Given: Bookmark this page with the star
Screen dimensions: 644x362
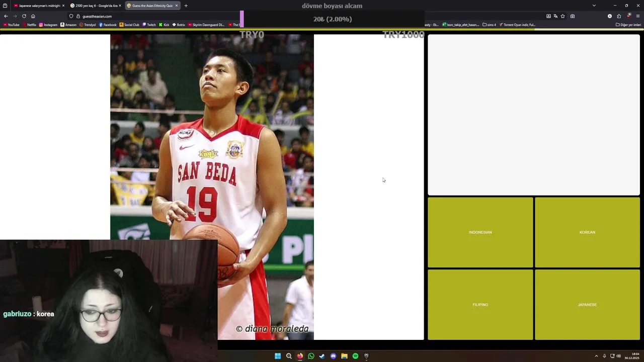Looking at the screenshot, I should click(x=562, y=16).
